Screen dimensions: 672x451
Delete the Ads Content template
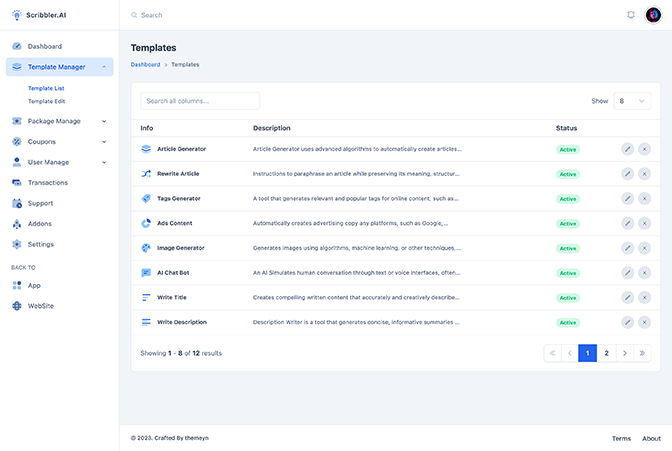coord(644,223)
